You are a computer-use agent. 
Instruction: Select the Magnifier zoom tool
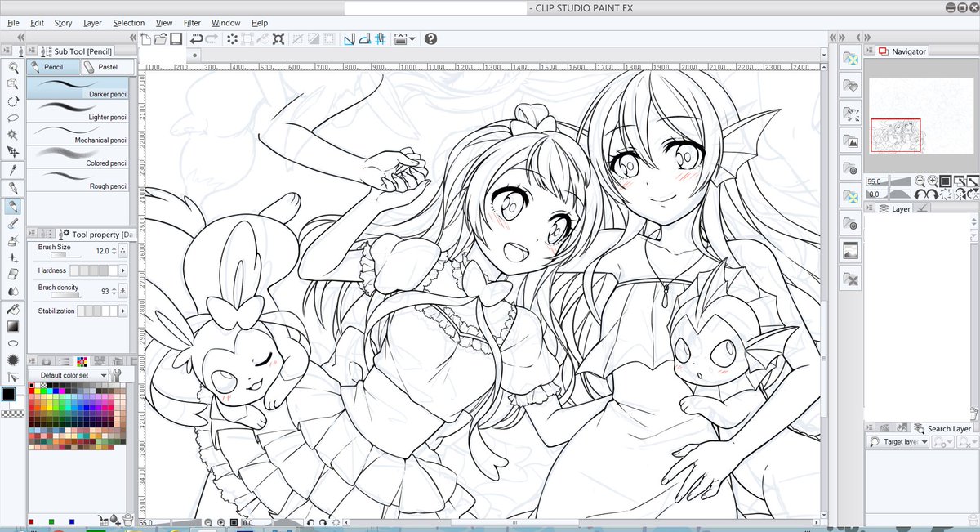(x=13, y=66)
